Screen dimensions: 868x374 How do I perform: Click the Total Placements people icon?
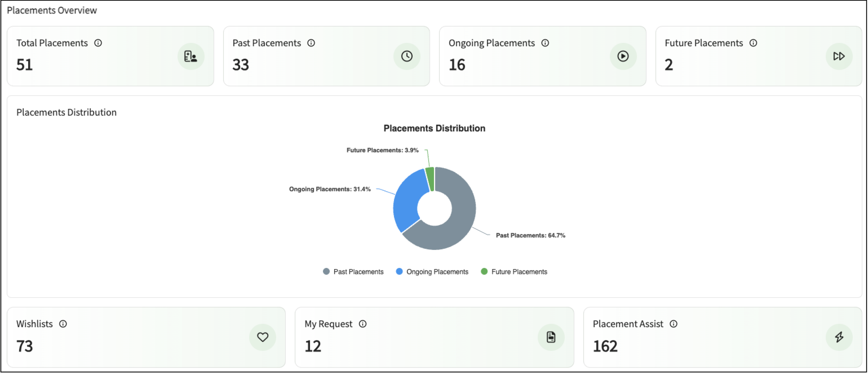tap(191, 56)
